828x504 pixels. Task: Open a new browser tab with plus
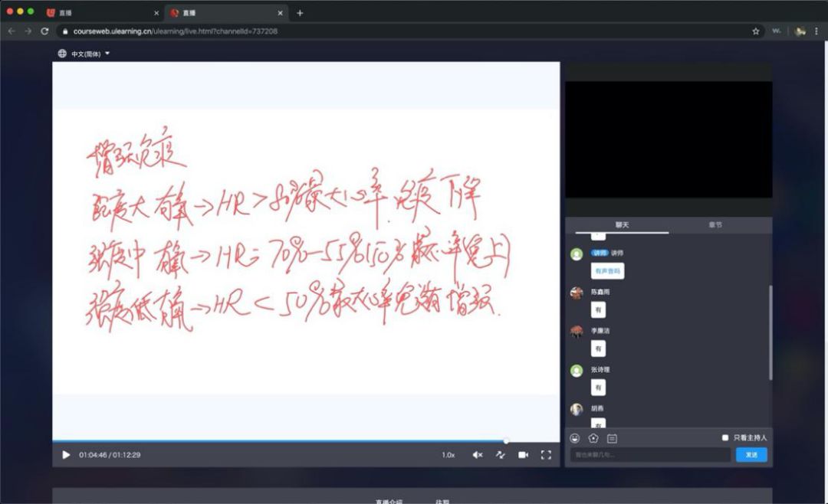(300, 12)
